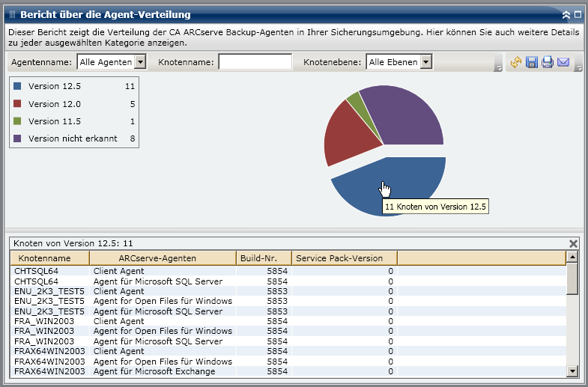This screenshot has height=387, width=588.
Task: Click the red Version 12.0 legend swatch
Action: (17, 104)
